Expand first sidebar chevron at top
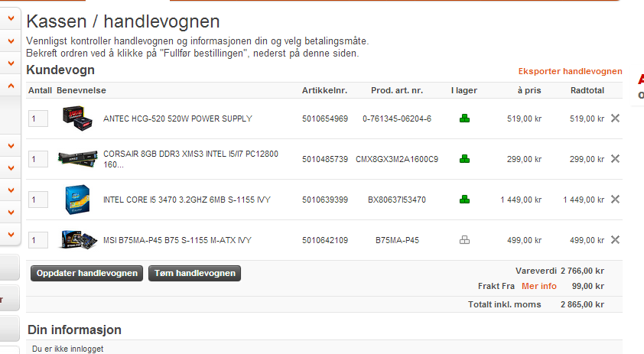This screenshot has height=354, width=644. (x=11, y=18)
